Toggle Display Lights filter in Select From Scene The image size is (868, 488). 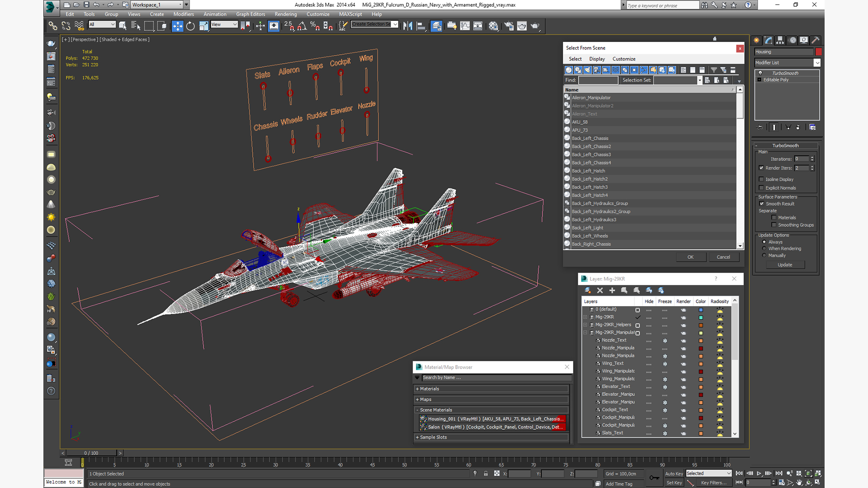click(x=587, y=70)
